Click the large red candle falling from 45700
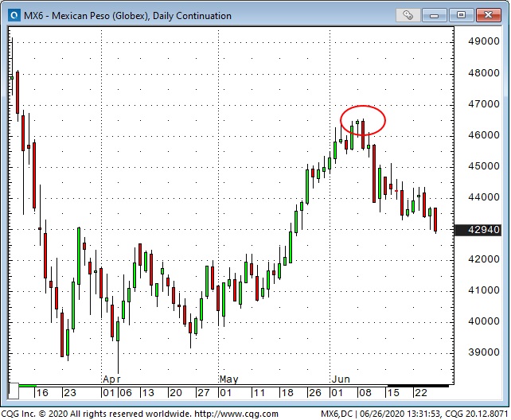The height and width of the screenshot is (420, 511). (x=374, y=173)
